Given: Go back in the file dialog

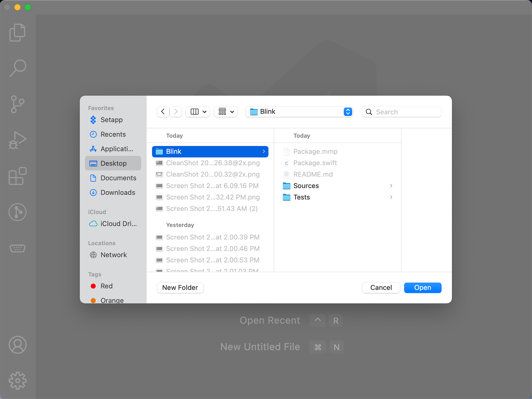Looking at the screenshot, I should tap(163, 112).
